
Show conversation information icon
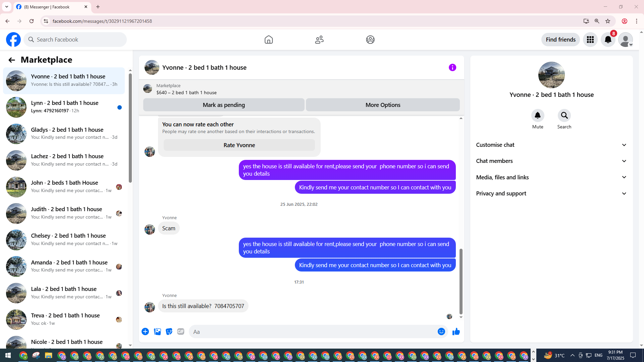tap(452, 68)
